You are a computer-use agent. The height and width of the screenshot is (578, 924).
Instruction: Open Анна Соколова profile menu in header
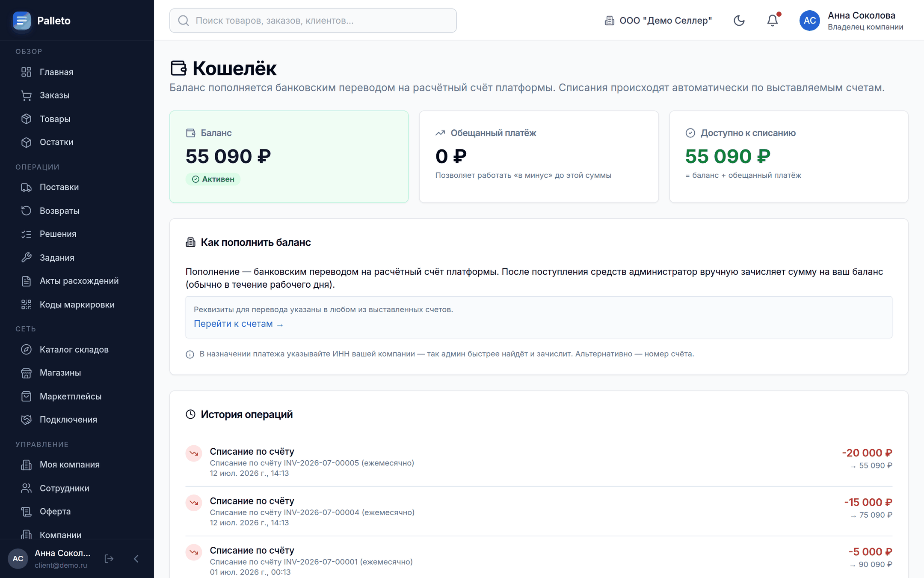[x=851, y=21]
